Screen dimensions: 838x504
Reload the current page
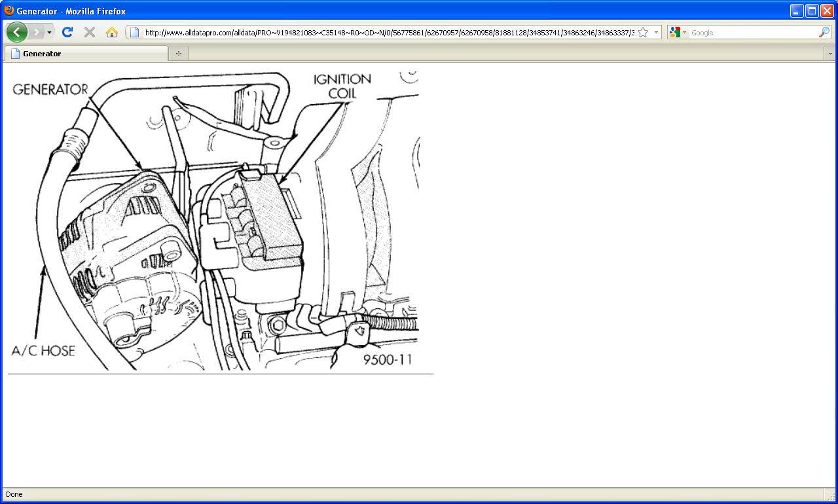67,32
